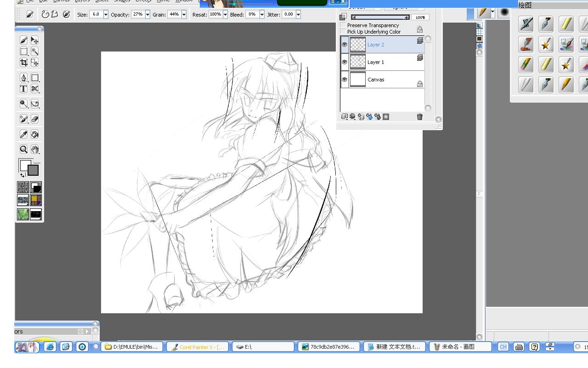Viewport: 588px width, 368px height.
Task: Click the main color swatch in toolbox
Action: click(x=25, y=166)
